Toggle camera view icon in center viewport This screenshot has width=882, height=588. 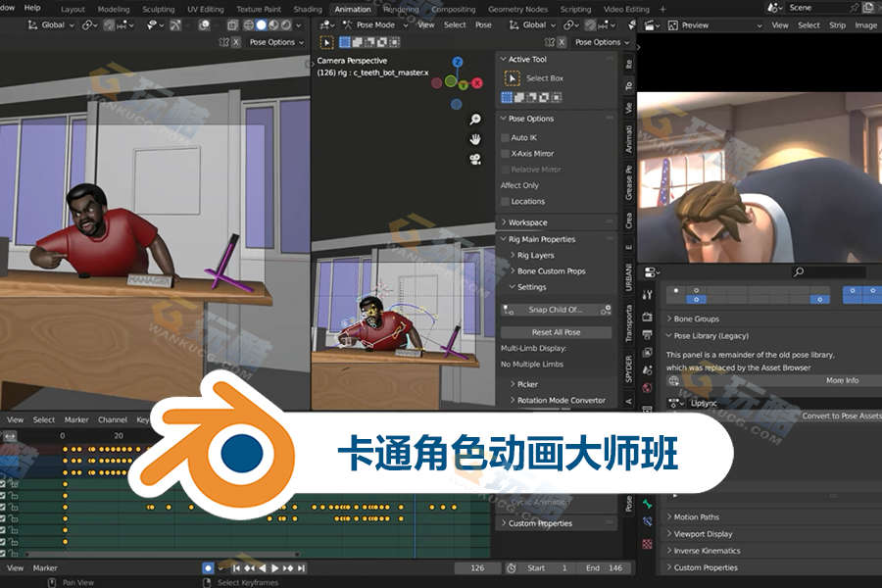475,159
